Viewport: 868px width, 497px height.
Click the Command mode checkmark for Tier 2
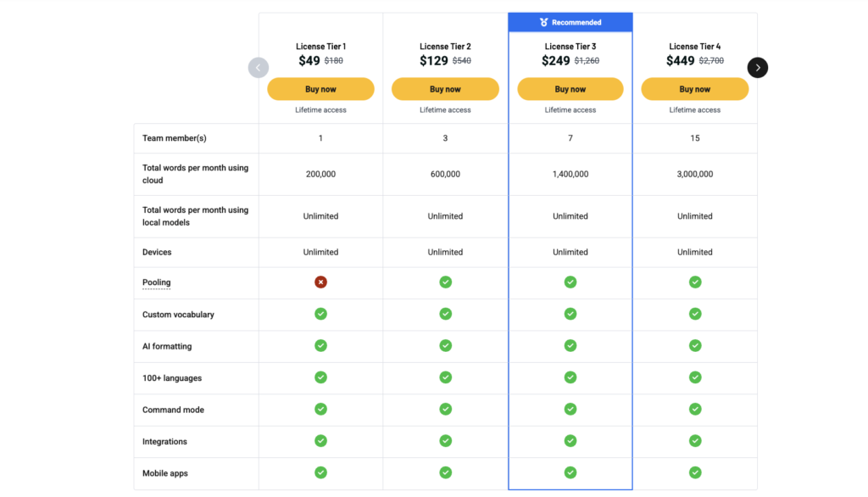click(445, 409)
